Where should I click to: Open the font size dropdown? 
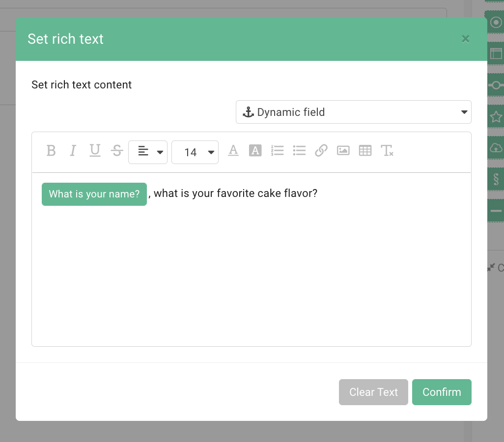(x=195, y=152)
